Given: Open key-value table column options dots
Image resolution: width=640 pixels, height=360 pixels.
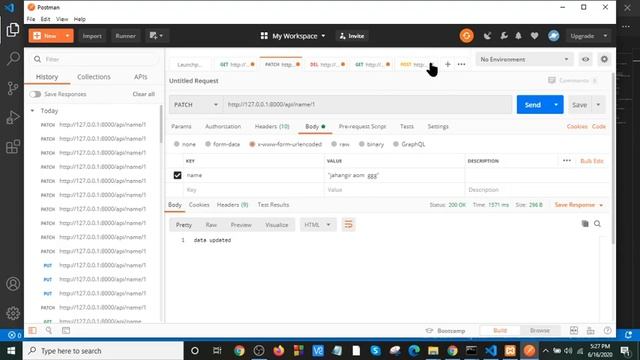Looking at the screenshot, I should 567,161.
